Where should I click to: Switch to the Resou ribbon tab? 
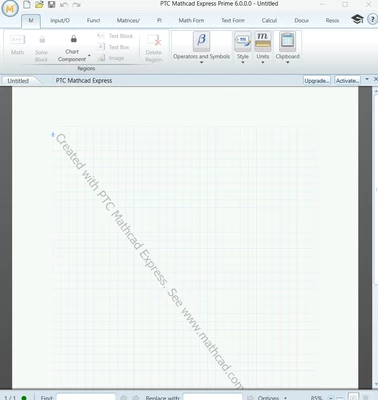pyautogui.click(x=332, y=21)
